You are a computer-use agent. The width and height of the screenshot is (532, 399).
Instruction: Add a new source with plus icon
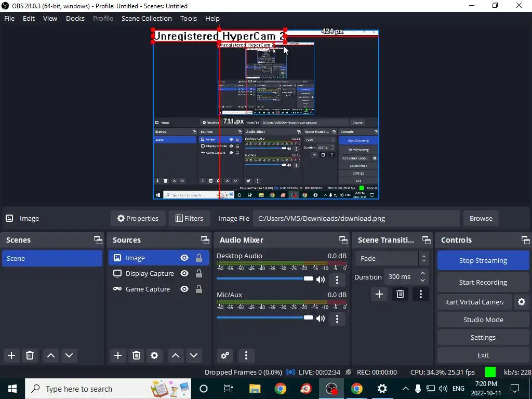click(118, 355)
